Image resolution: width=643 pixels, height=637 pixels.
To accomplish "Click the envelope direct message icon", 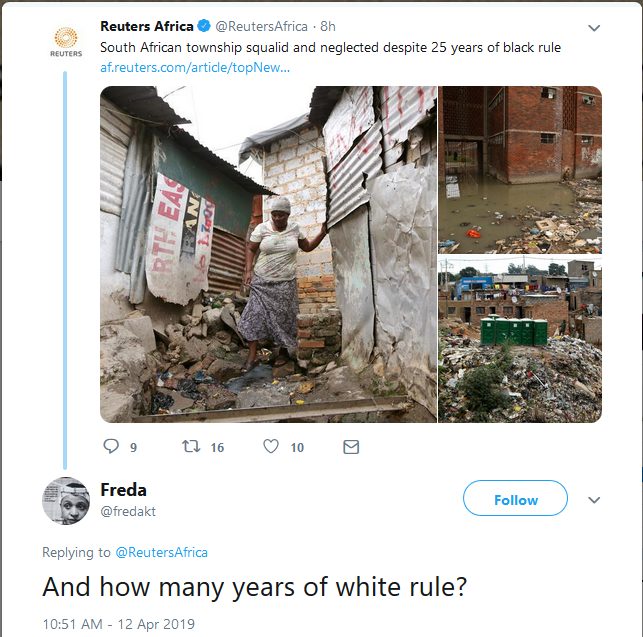I will (351, 447).
